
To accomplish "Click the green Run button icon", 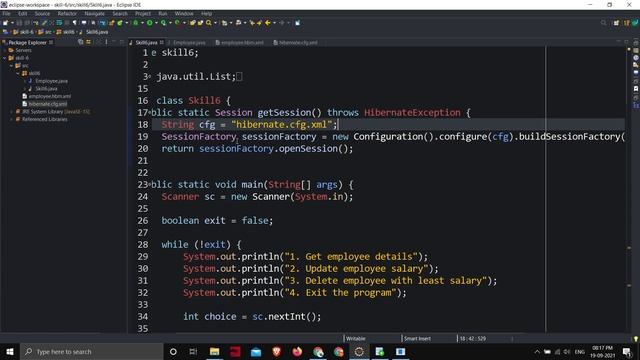I will (150, 23).
